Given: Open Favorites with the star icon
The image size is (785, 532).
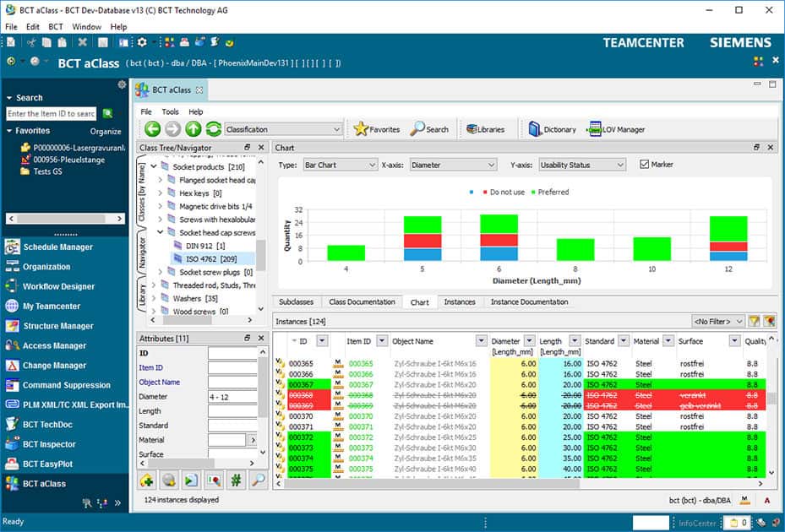Looking at the screenshot, I should 377,129.
